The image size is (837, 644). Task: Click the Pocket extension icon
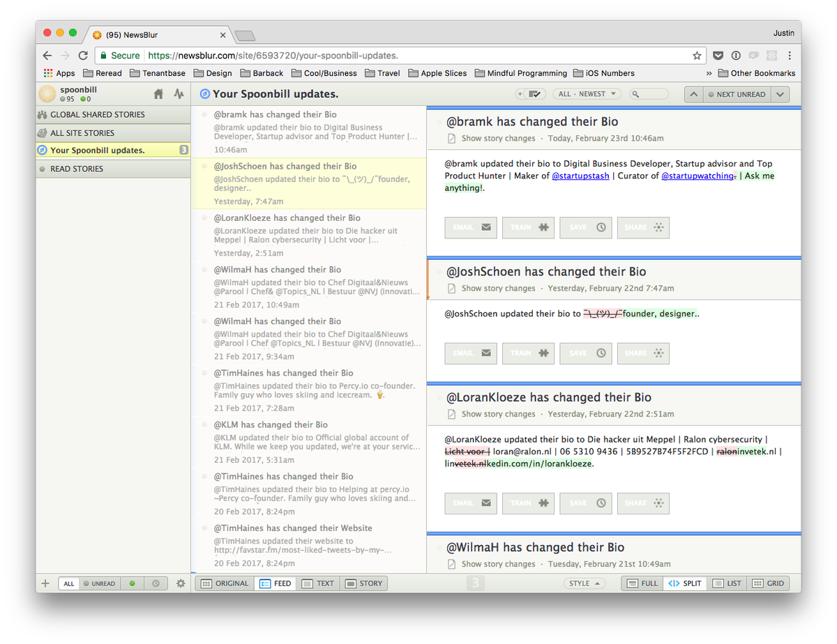click(x=718, y=56)
